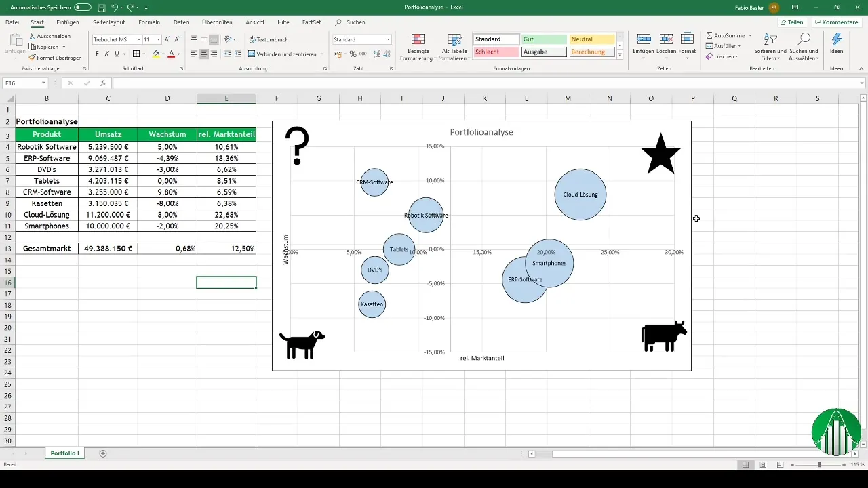
Task: Click Textumbruch wrap text button
Action: click(x=269, y=39)
